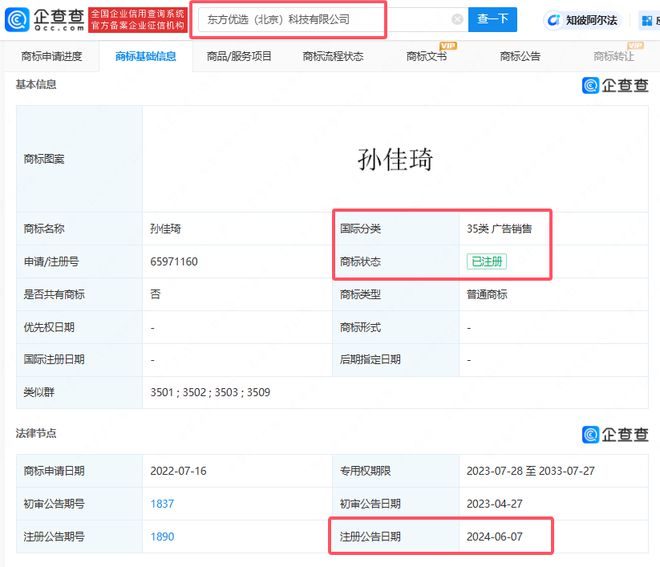
Task: Click similar group text 3501；3502；3503；3509
Action: coord(210,392)
